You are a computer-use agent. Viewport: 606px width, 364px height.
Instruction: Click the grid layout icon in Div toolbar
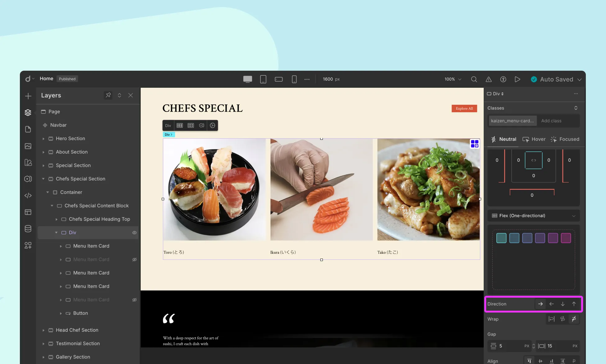pos(191,126)
